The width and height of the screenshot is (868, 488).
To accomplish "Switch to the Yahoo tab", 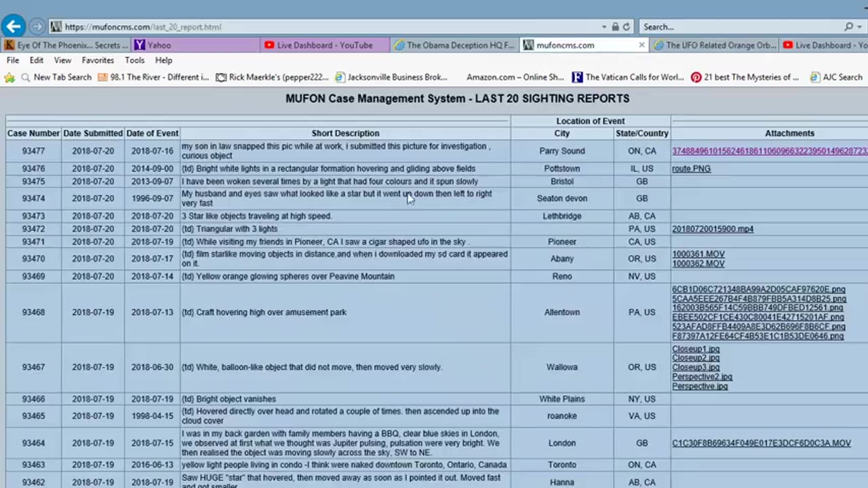I will (195, 45).
